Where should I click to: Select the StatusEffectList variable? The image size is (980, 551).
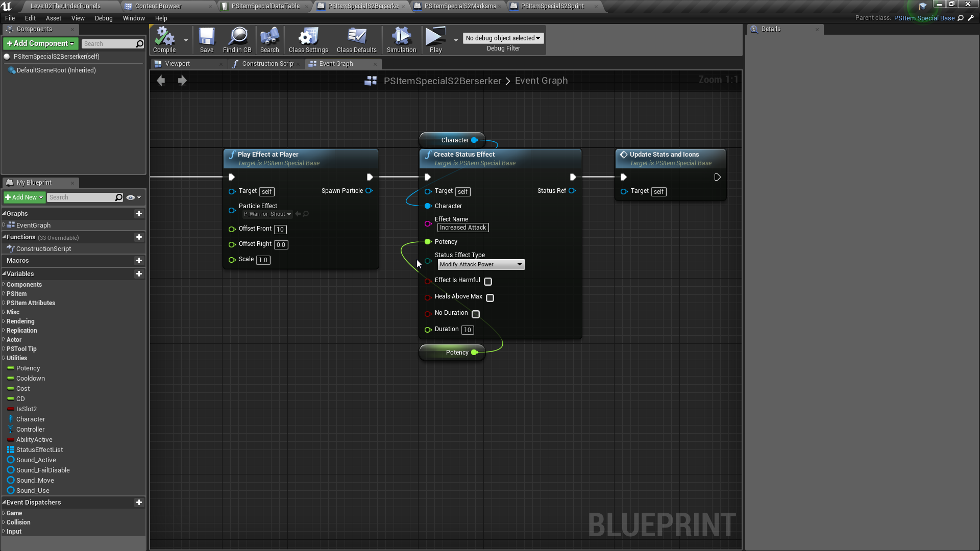pos(39,450)
